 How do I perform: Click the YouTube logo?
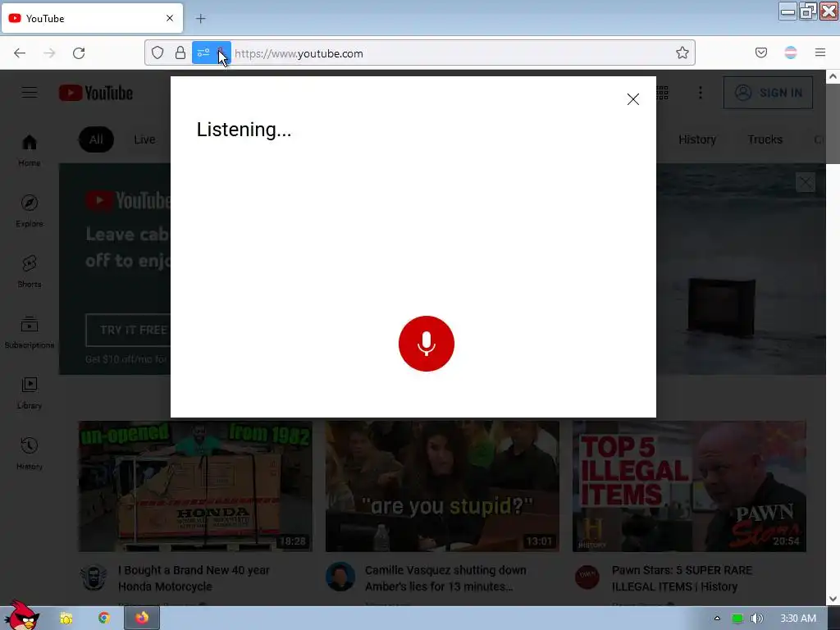96,93
